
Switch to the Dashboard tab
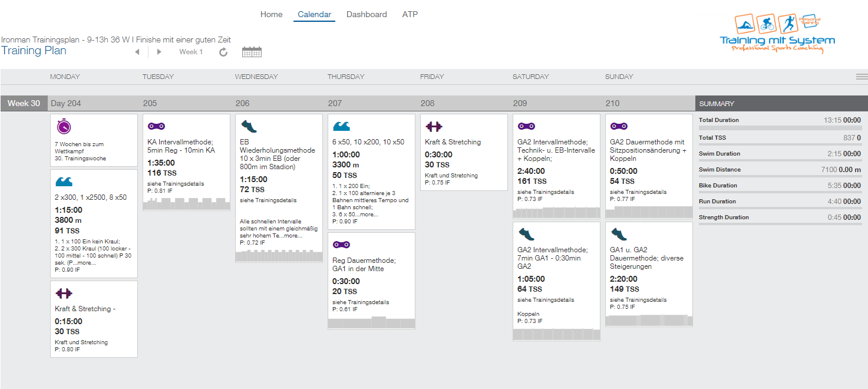(367, 15)
